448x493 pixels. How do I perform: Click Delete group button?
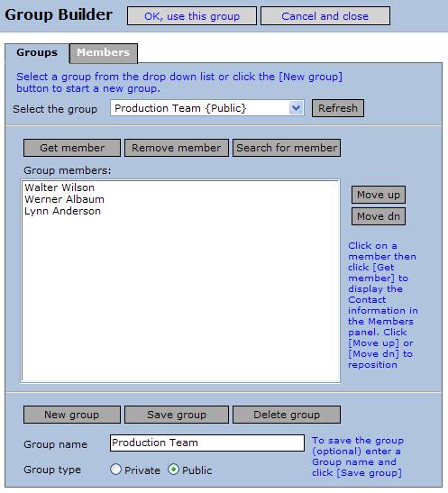tap(287, 415)
